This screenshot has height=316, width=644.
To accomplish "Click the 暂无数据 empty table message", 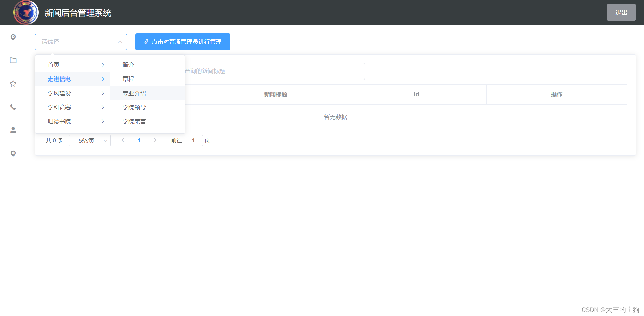I will (336, 117).
